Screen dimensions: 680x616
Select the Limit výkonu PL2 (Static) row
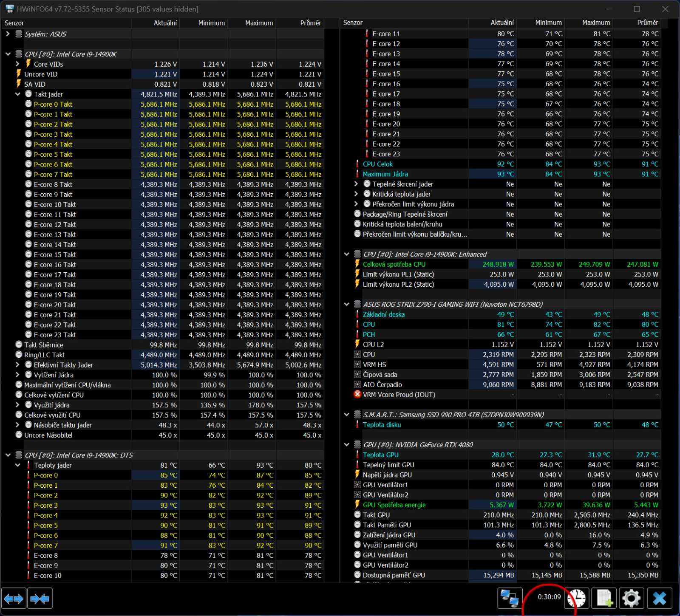(x=501, y=285)
